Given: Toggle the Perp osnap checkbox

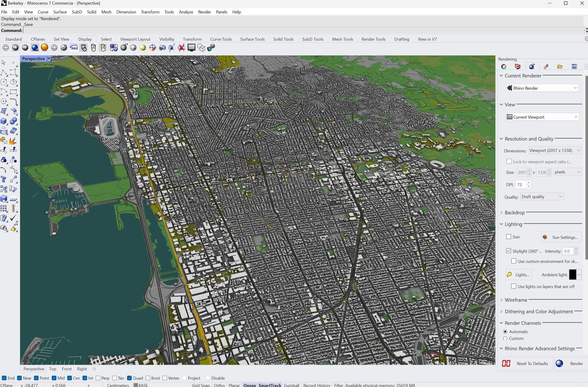Looking at the screenshot, I should tap(98, 378).
